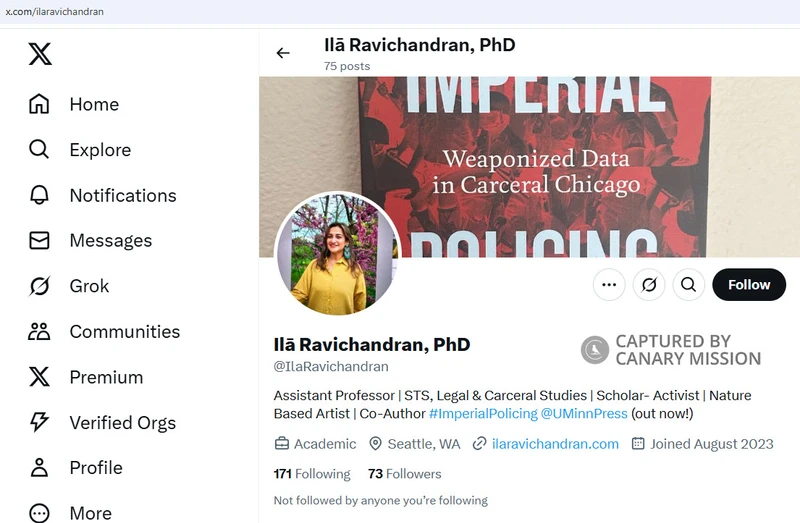This screenshot has height=523, width=800.
Task: Click 'Seattle, WA' location text
Action: tap(424, 444)
